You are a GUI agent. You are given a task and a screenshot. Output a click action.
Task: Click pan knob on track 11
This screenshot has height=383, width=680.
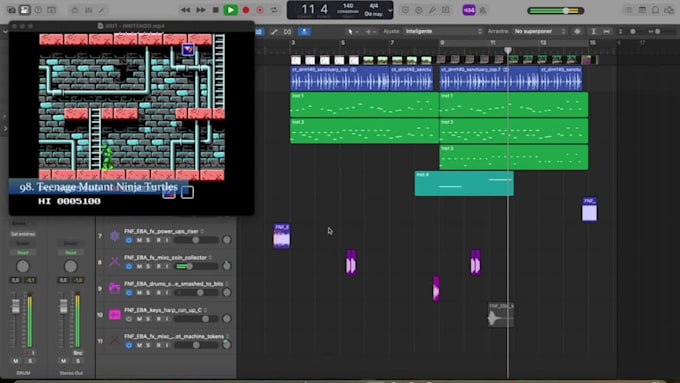click(226, 345)
